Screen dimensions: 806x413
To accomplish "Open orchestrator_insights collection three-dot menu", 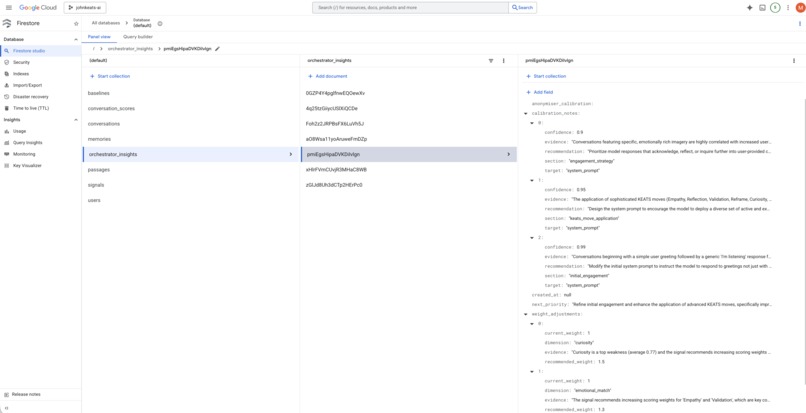I will tap(503, 61).
